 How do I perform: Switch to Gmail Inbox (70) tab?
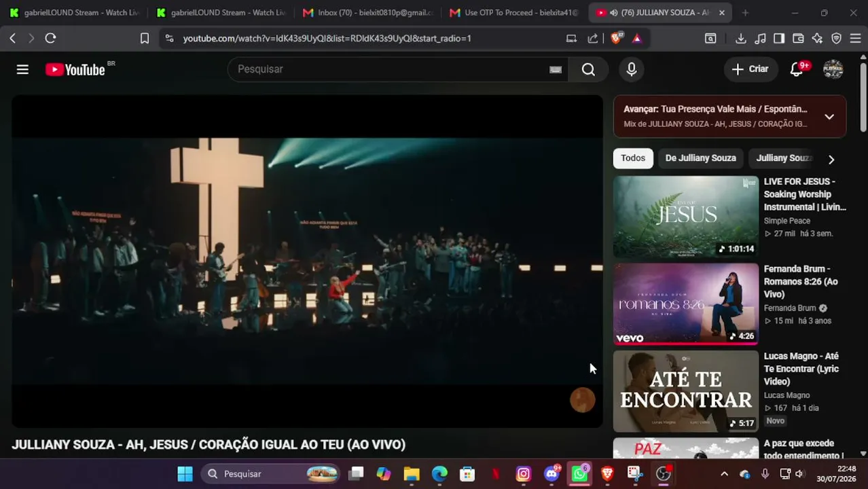pos(367,12)
